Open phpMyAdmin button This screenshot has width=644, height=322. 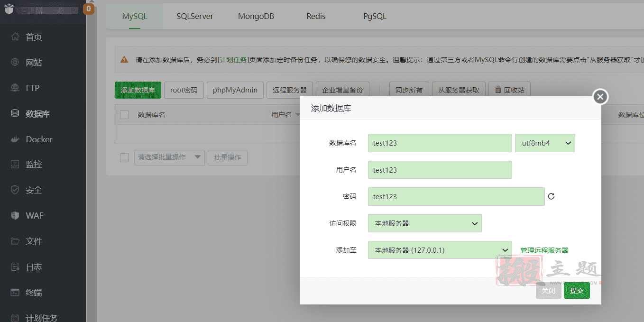point(235,90)
